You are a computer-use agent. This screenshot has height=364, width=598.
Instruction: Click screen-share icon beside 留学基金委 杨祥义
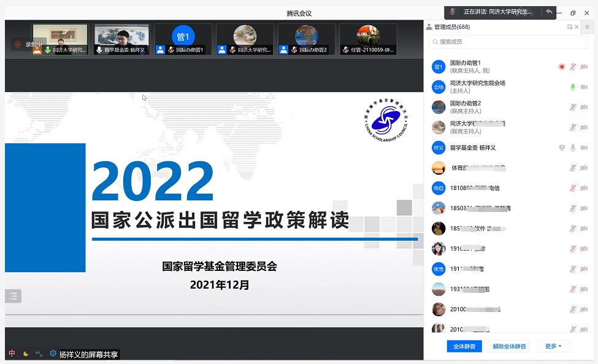tap(561, 148)
